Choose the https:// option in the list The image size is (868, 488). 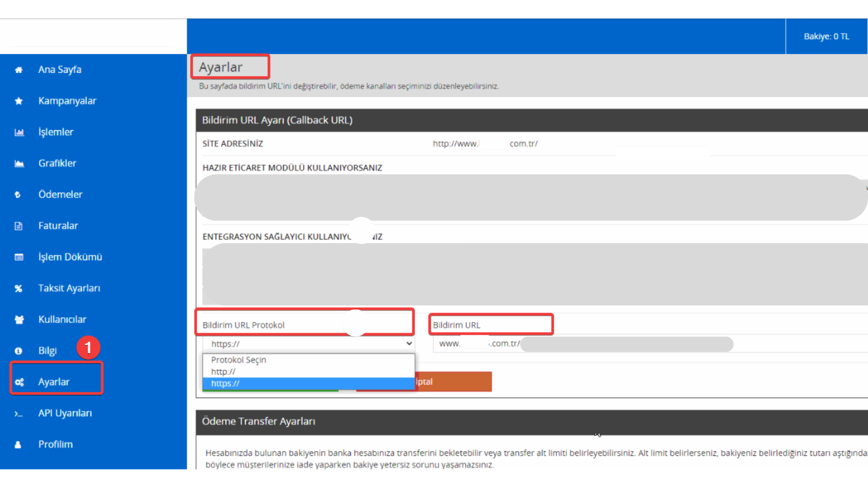click(225, 384)
